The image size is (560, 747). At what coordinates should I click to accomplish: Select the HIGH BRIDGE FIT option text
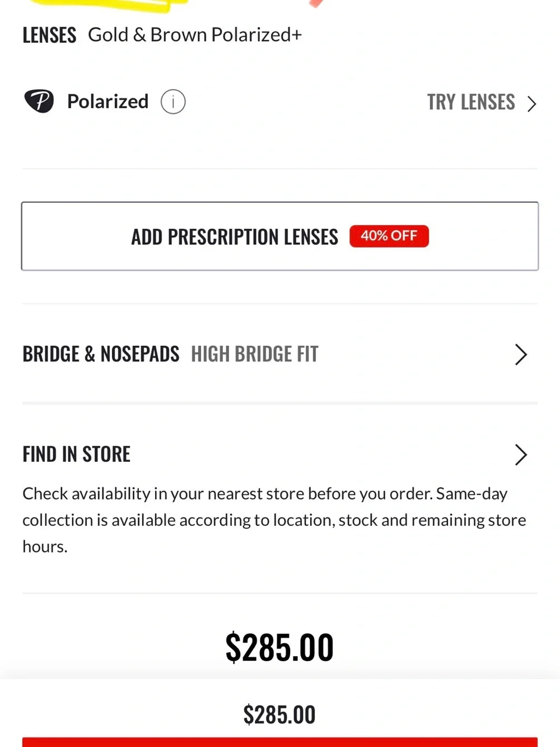[x=255, y=354]
